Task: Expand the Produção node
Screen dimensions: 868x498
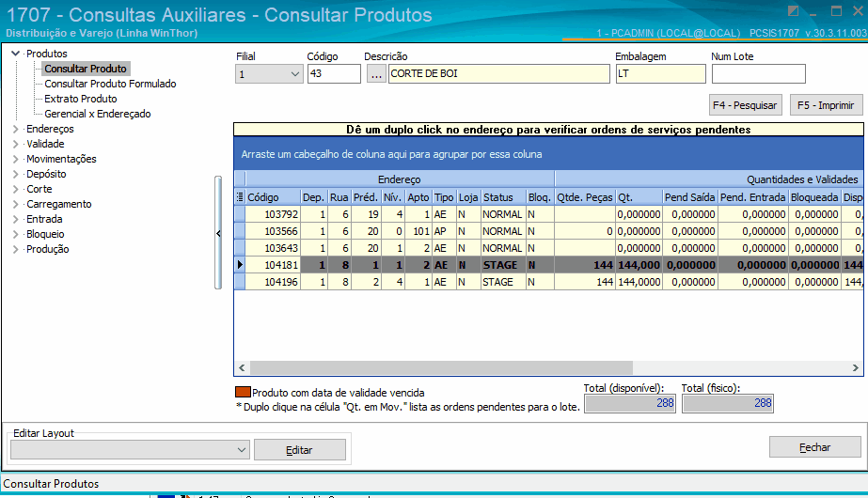Action: [15, 249]
